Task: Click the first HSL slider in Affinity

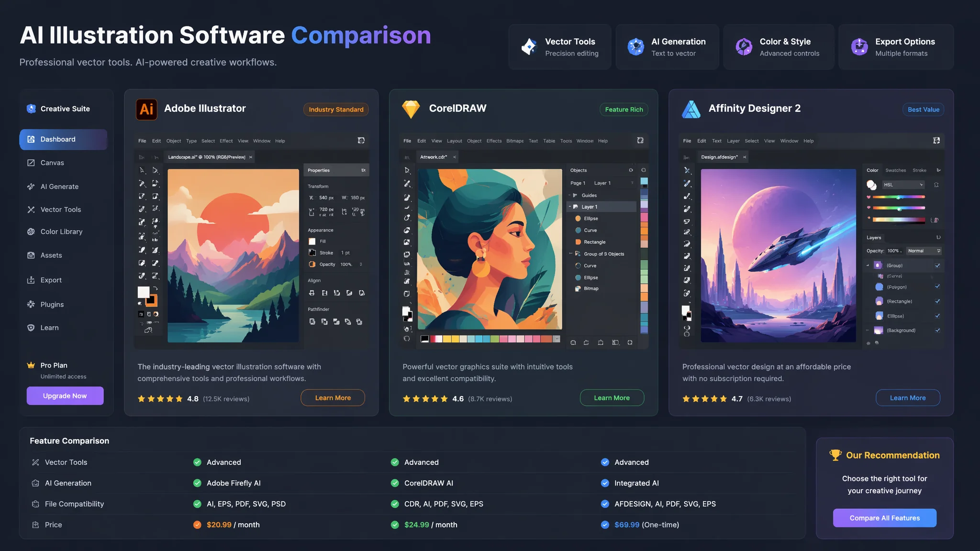Action: (898, 197)
